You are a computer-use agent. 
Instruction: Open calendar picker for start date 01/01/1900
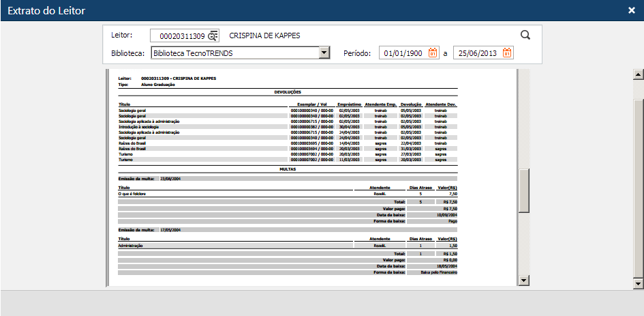(x=433, y=53)
